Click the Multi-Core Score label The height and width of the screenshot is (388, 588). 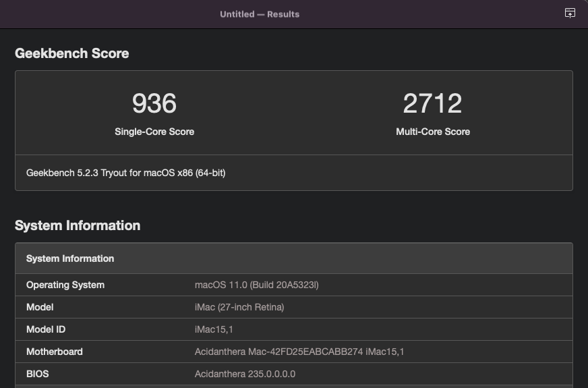click(x=433, y=132)
